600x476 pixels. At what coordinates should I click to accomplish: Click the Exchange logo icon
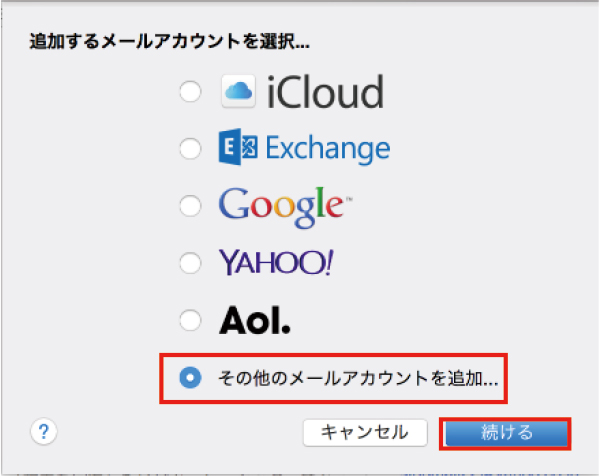(x=238, y=147)
